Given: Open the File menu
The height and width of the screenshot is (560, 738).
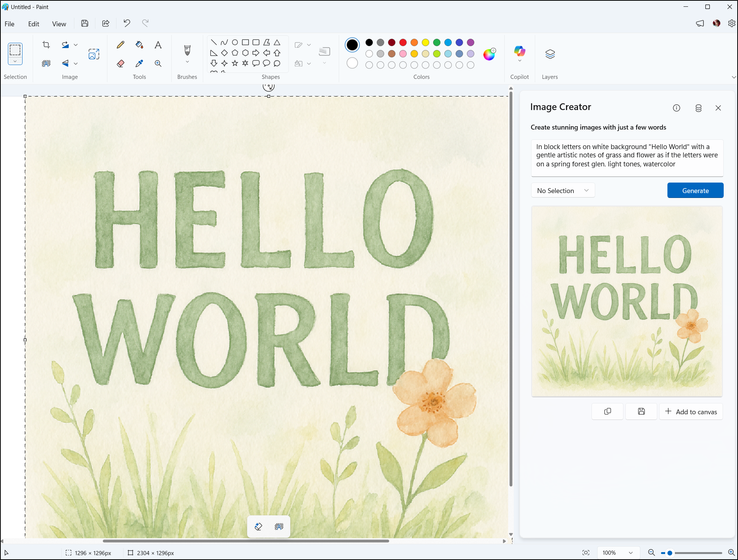Looking at the screenshot, I should coord(9,24).
